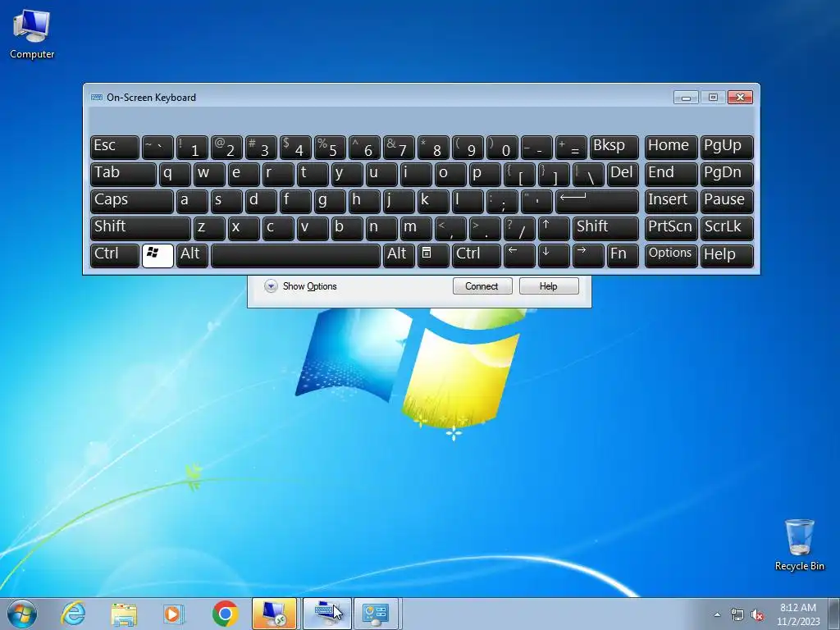Click the Pause key

(x=727, y=201)
